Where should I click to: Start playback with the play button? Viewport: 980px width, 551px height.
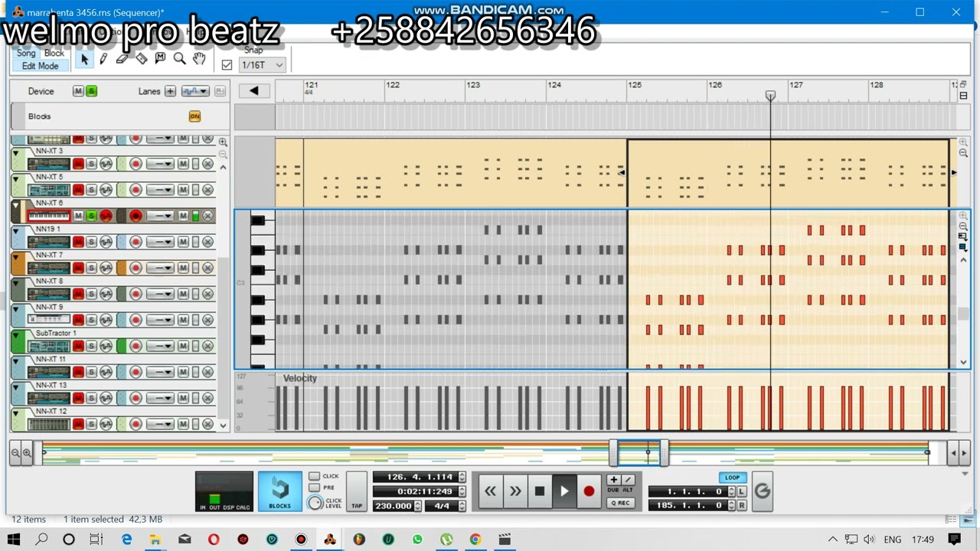[x=564, y=491]
